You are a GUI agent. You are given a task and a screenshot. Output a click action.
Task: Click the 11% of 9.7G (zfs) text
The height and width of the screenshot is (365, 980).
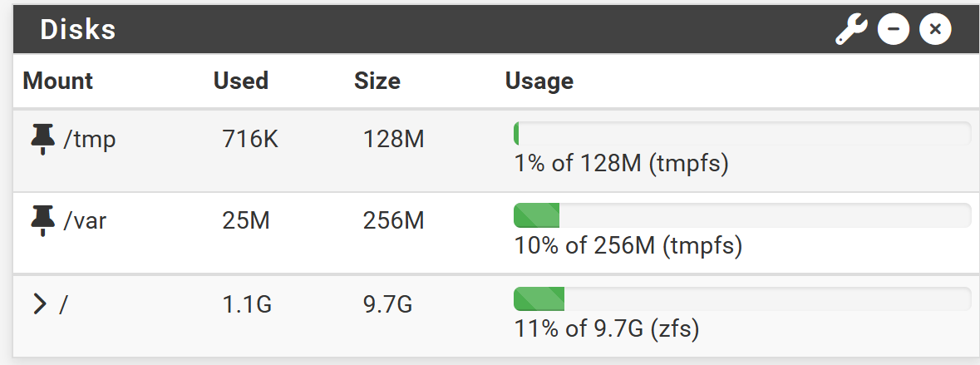606,328
